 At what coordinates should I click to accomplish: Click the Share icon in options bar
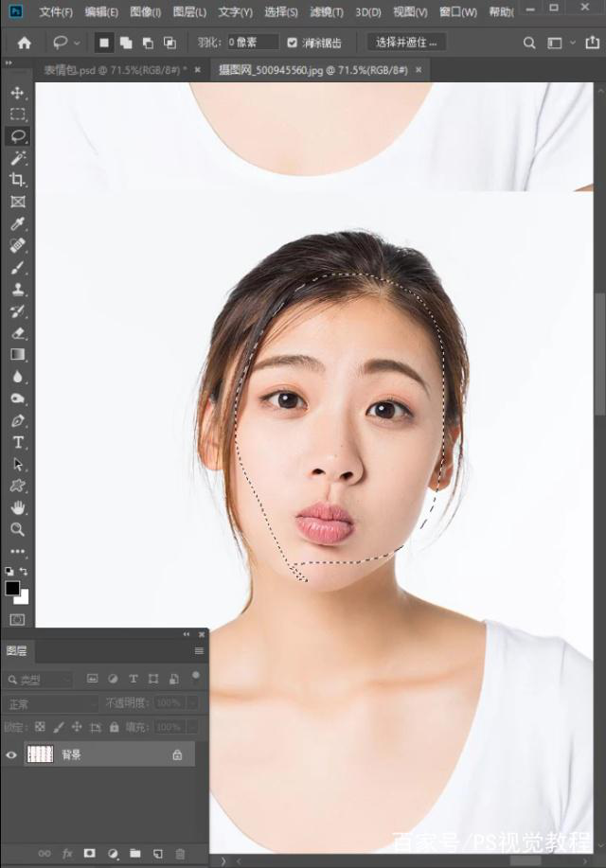coord(592,42)
